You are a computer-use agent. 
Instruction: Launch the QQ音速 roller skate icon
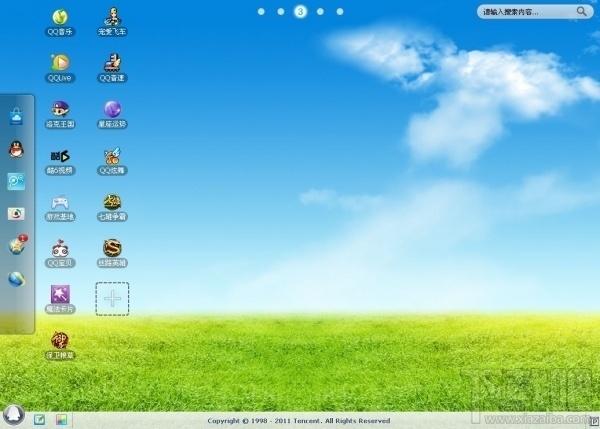pyautogui.click(x=112, y=63)
